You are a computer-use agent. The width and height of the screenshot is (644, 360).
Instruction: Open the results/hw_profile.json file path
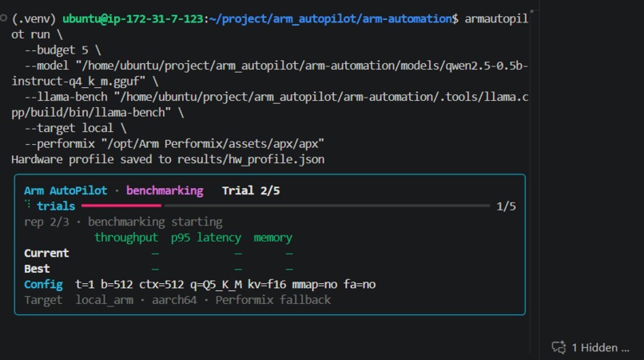click(251, 160)
